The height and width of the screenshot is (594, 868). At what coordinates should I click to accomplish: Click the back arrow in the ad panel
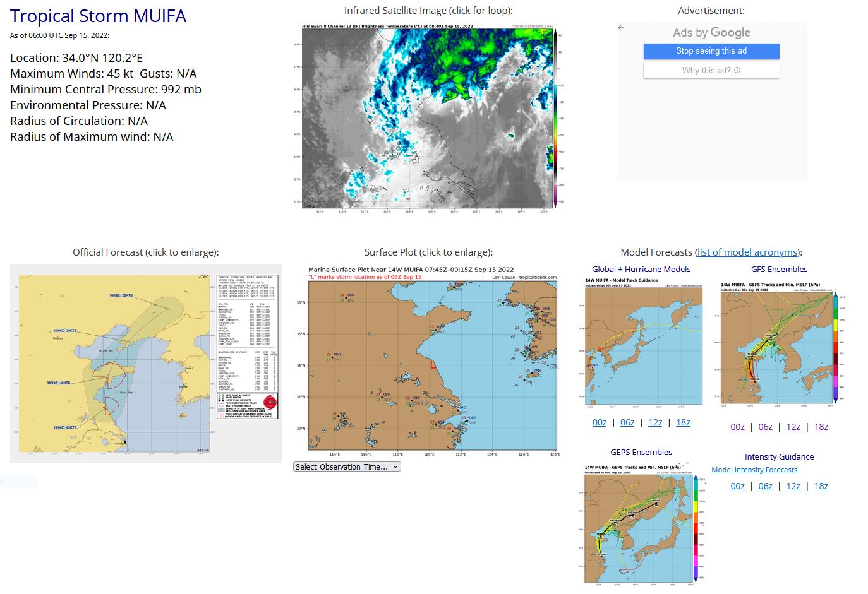click(621, 28)
